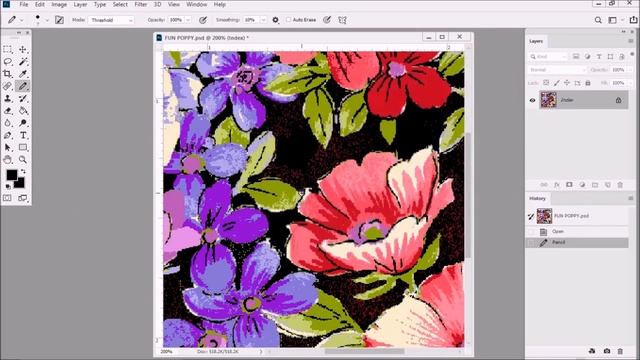Screen dimensions: 640x360
Task: Toggle lock image pixels brush icon
Action: [x=557, y=83]
